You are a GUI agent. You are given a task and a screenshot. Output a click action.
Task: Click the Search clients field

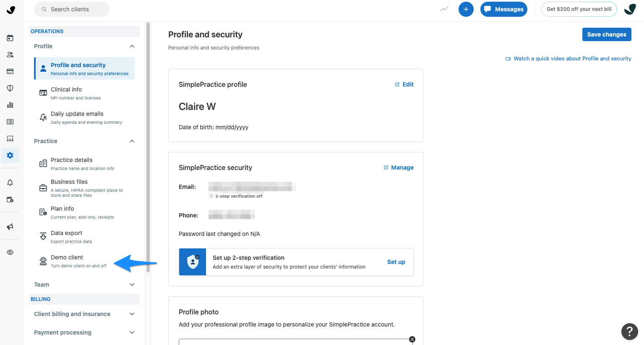click(x=72, y=9)
